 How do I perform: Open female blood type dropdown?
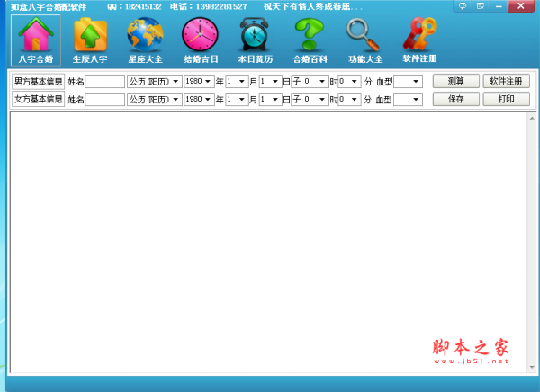click(x=408, y=100)
